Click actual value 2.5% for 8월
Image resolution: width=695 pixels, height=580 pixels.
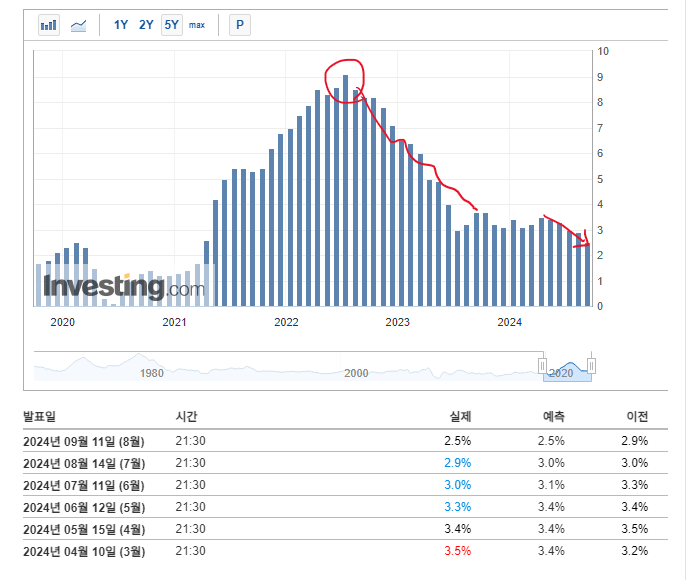click(x=457, y=441)
